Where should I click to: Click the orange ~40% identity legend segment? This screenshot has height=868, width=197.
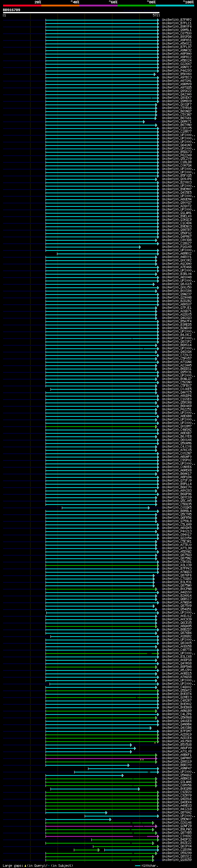[x=60, y=6]
